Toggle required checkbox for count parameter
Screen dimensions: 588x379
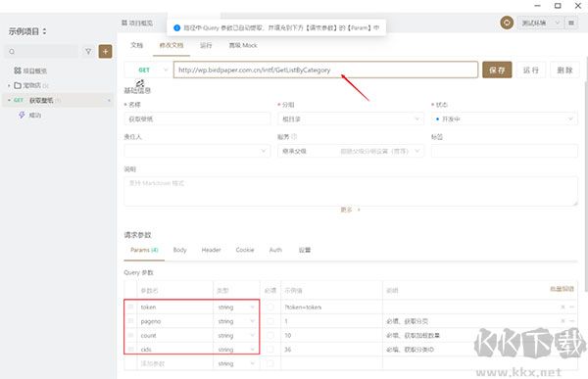coord(270,335)
